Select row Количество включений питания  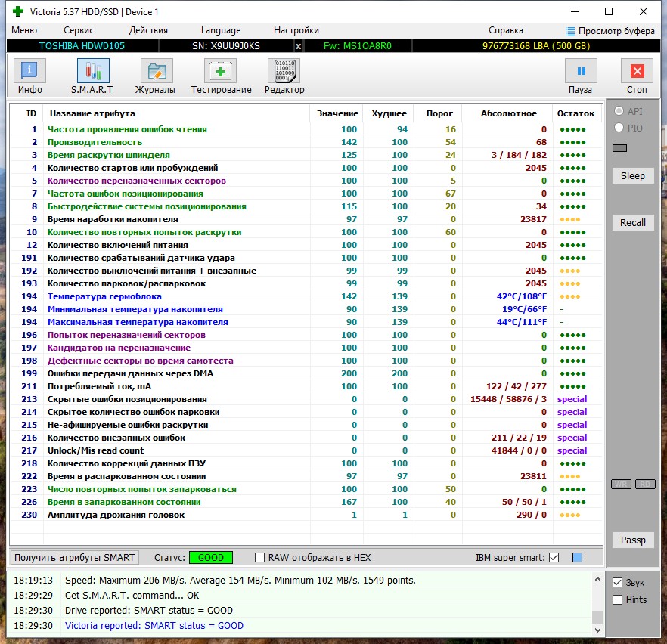(x=306, y=245)
